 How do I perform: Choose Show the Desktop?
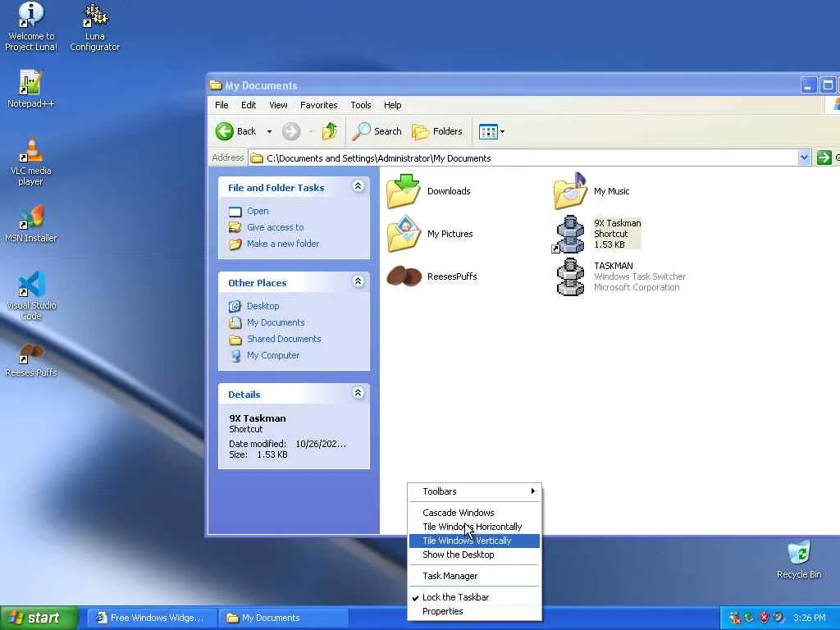(474, 555)
